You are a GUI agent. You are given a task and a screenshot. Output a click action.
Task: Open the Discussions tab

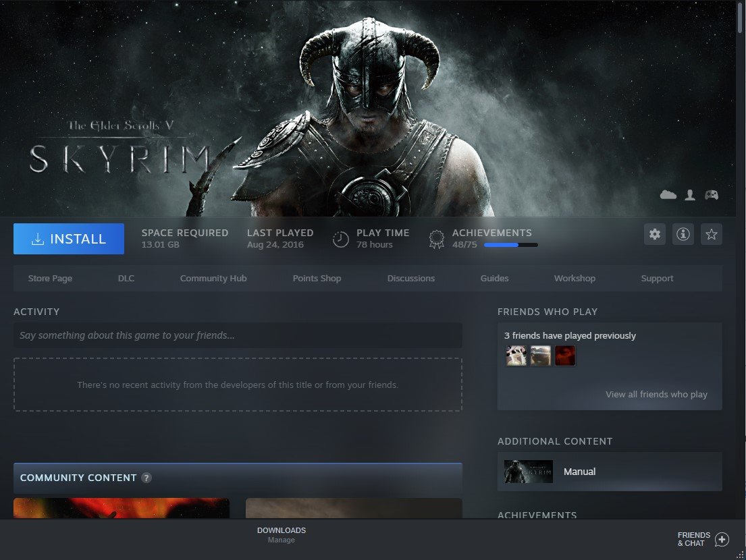[411, 278]
